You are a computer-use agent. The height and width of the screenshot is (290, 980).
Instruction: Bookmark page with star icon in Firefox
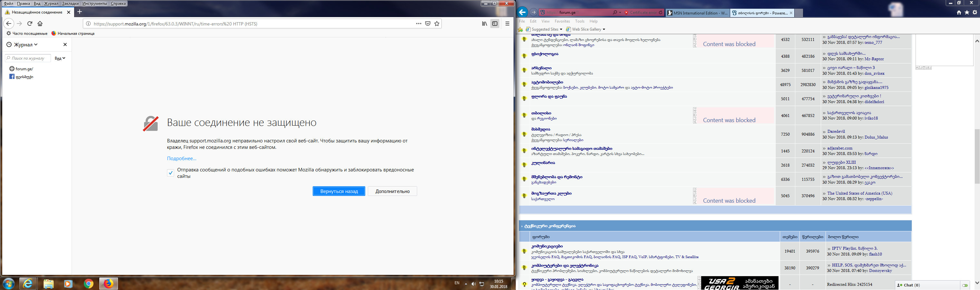(x=437, y=24)
